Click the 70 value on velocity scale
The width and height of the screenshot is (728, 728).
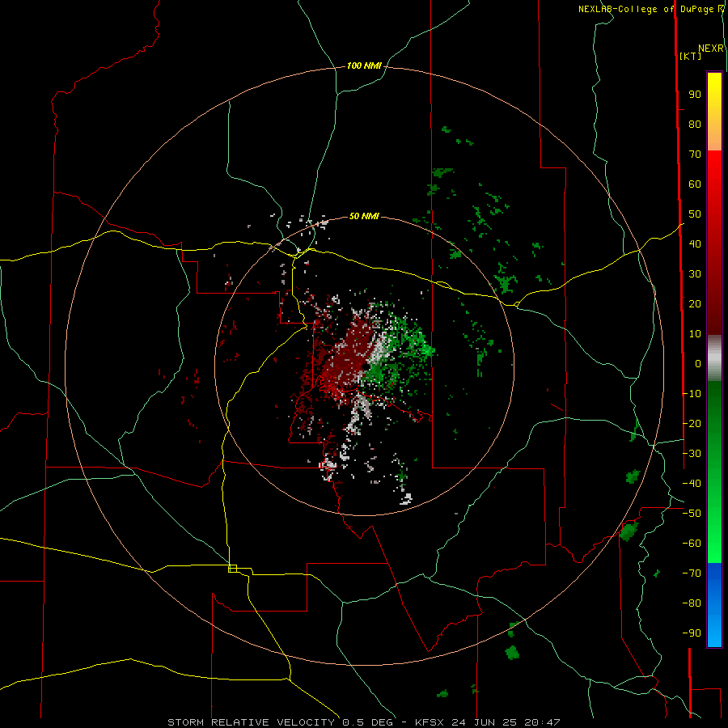pos(695,154)
